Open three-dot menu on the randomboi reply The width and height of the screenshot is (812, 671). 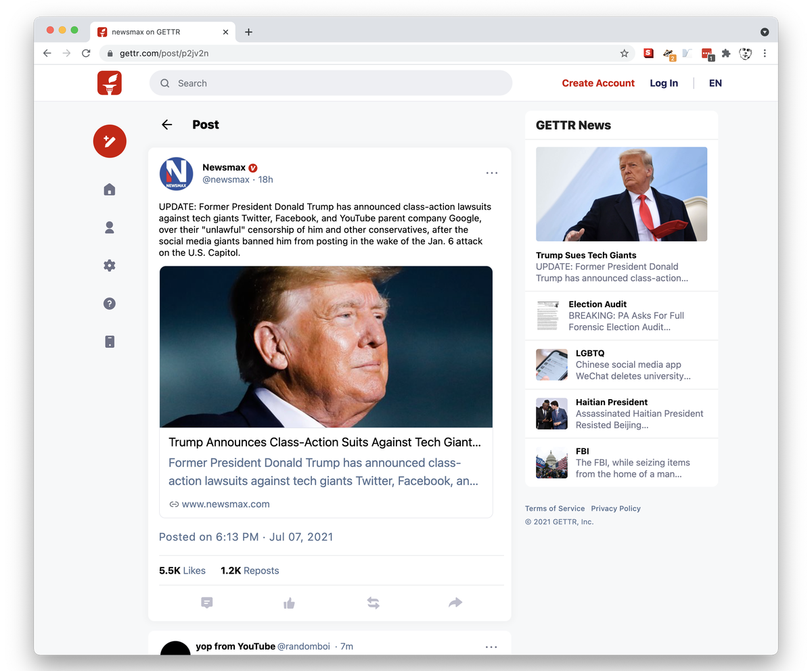click(x=492, y=647)
